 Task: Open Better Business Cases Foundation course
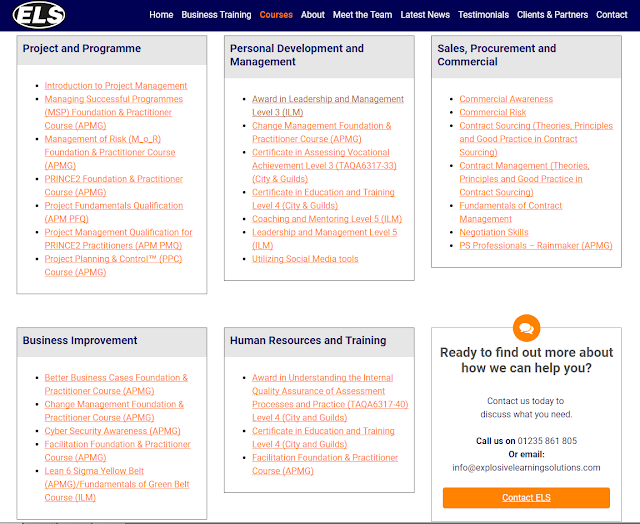tap(116, 384)
